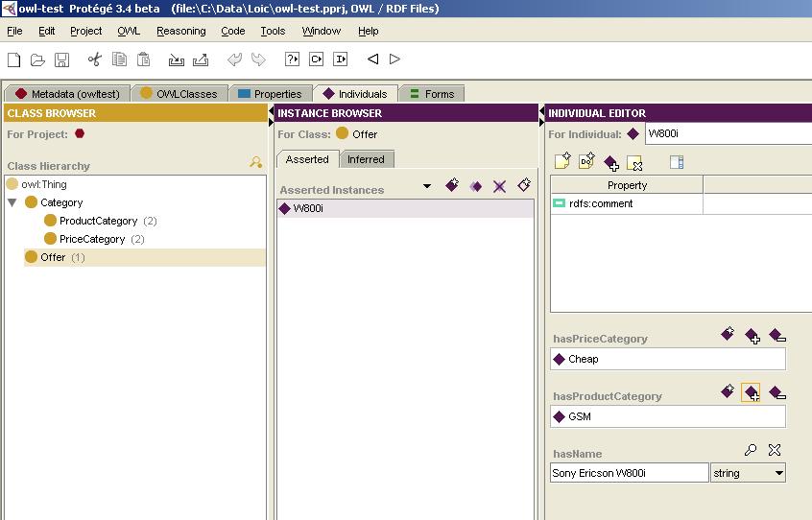Open the Reasoning menu
The height and width of the screenshot is (520, 812).
point(181,31)
